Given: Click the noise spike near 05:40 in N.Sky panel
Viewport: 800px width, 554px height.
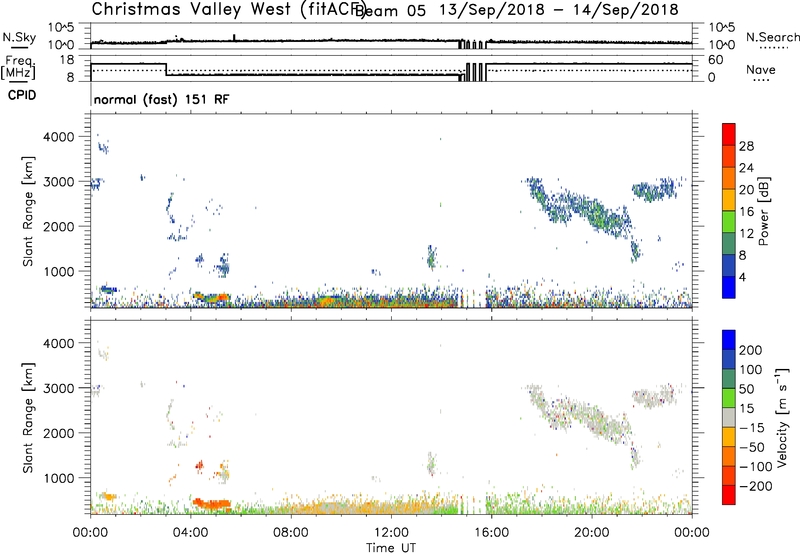Looking at the screenshot, I should [234, 38].
